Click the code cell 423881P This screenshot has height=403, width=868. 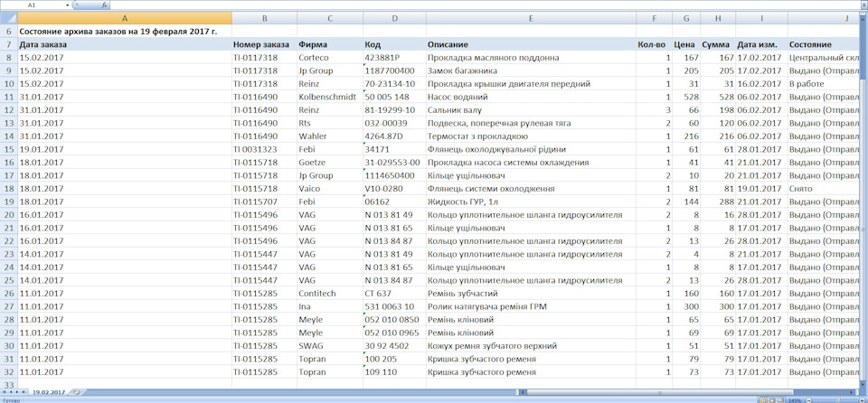click(395, 58)
